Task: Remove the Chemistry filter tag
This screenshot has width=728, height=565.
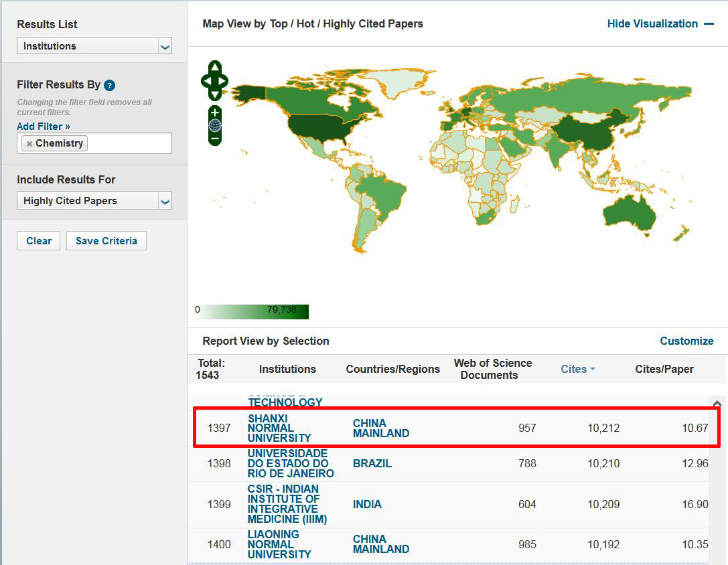Action: tap(29, 143)
